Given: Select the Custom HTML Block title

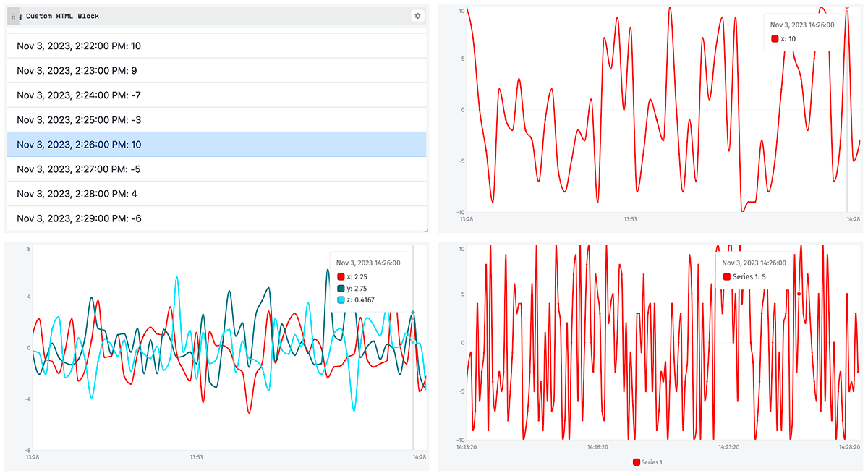Looking at the screenshot, I should (64, 15).
